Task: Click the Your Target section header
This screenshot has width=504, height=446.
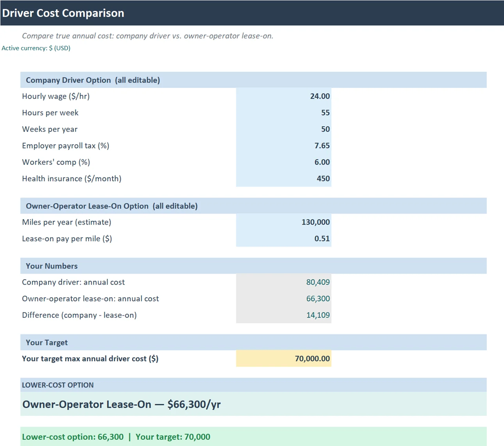Action: point(254,342)
